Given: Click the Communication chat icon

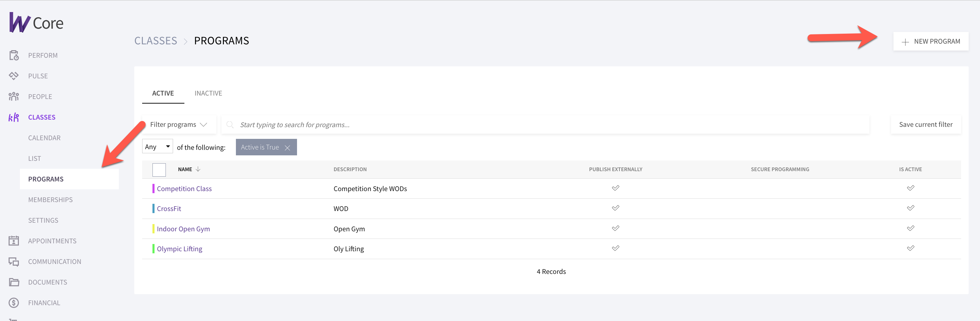Looking at the screenshot, I should (14, 262).
